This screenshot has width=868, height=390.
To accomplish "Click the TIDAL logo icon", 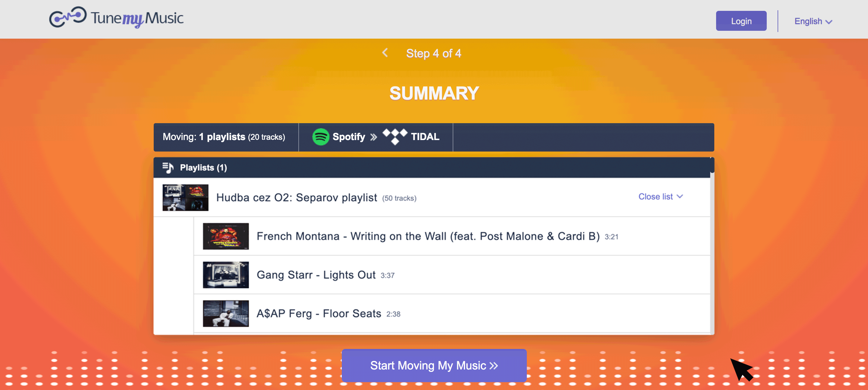I will pyautogui.click(x=395, y=136).
